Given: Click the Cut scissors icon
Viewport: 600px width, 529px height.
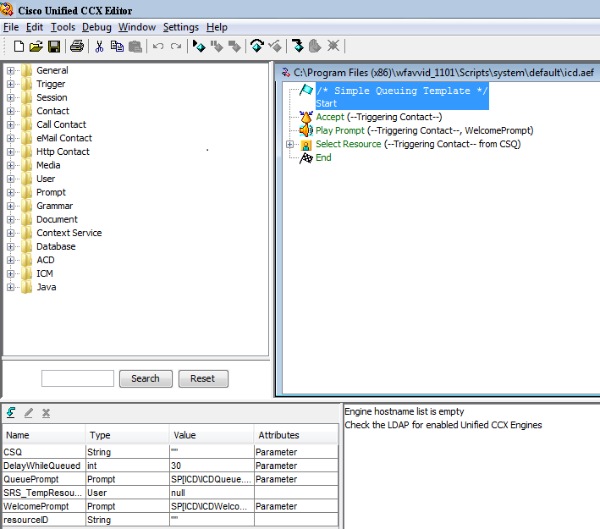Looking at the screenshot, I should [x=99, y=46].
